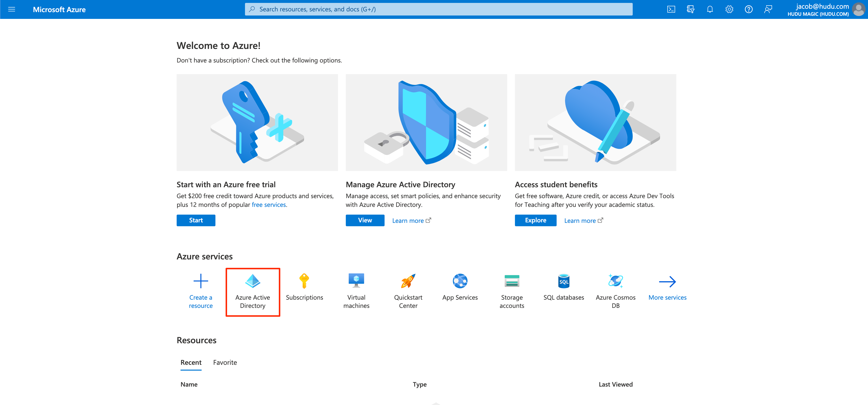
Task: Switch to the Favorite resources tab
Action: click(x=225, y=363)
